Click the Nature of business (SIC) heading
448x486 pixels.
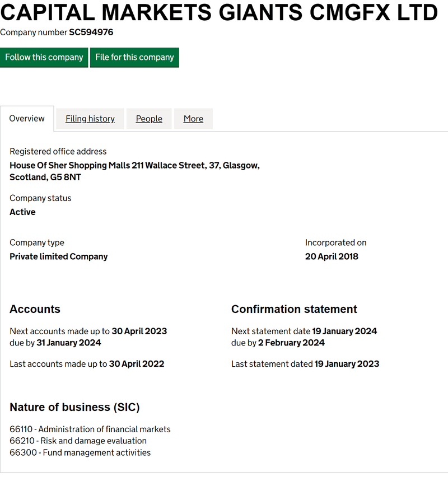point(75,407)
